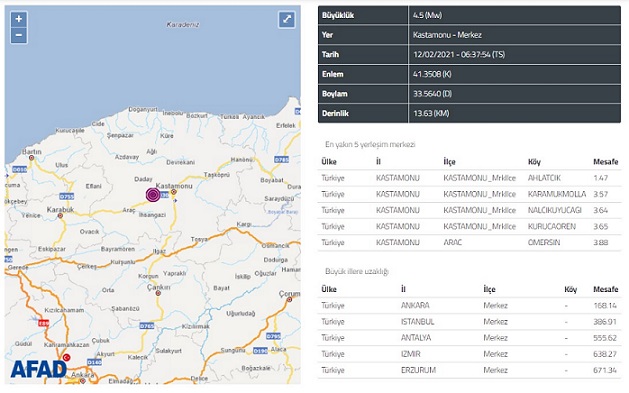Viewport: 629px width, 393px height.
Task: Click the Mesafe header in nearest settlements
Action: [x=605, y=162]
